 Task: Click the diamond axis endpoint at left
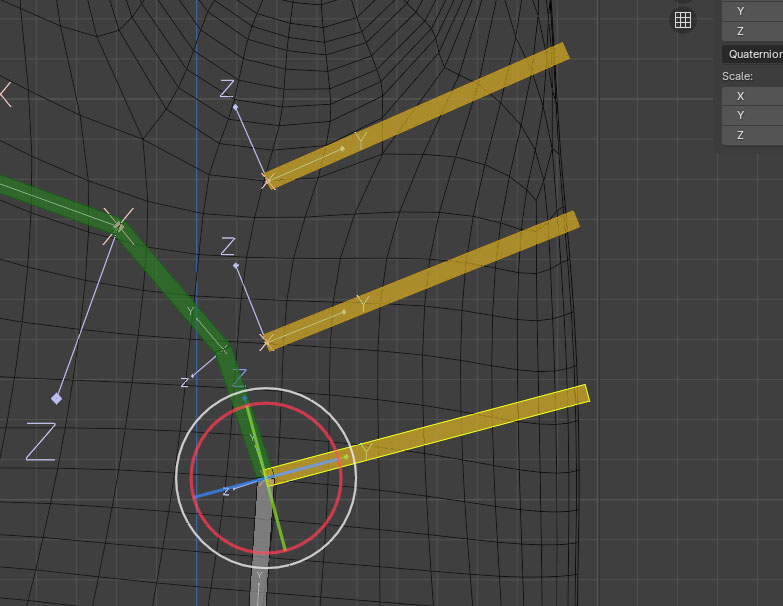point(57,398)
